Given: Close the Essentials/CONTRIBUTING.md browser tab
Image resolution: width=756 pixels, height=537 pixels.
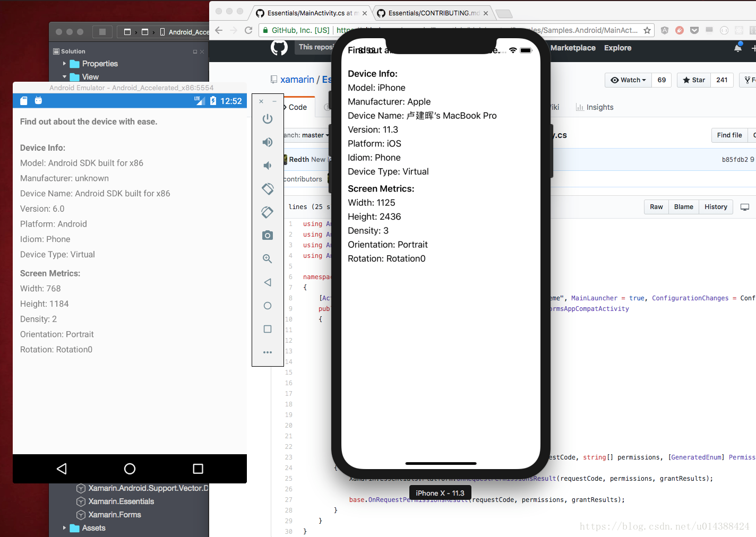Looking at the screenshot, I should pyautogui.click(x=486, y=13).
